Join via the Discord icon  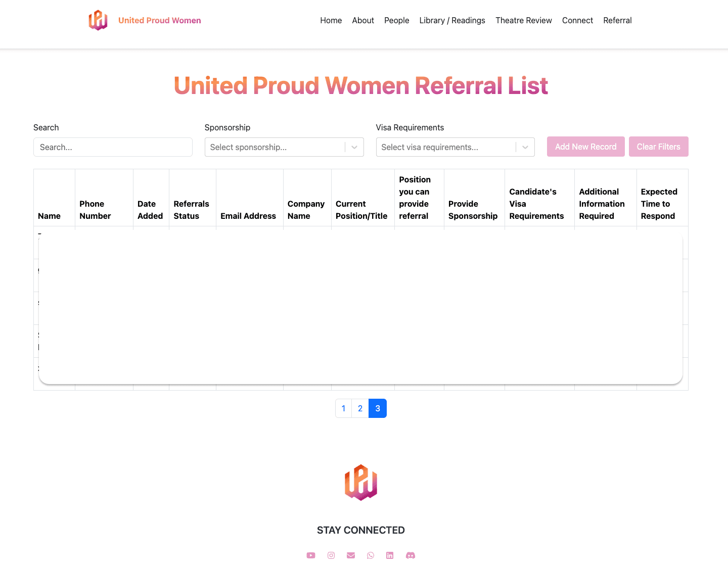point(410,555)
